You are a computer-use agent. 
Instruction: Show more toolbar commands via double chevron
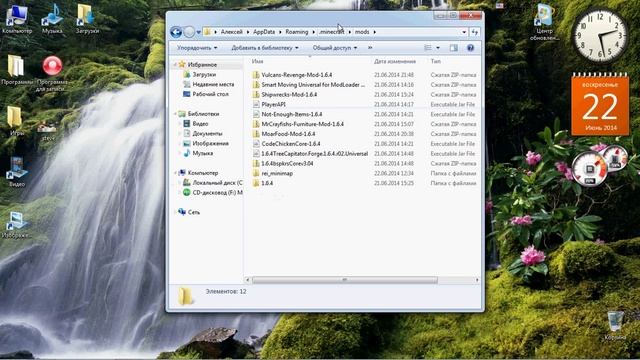370,48
